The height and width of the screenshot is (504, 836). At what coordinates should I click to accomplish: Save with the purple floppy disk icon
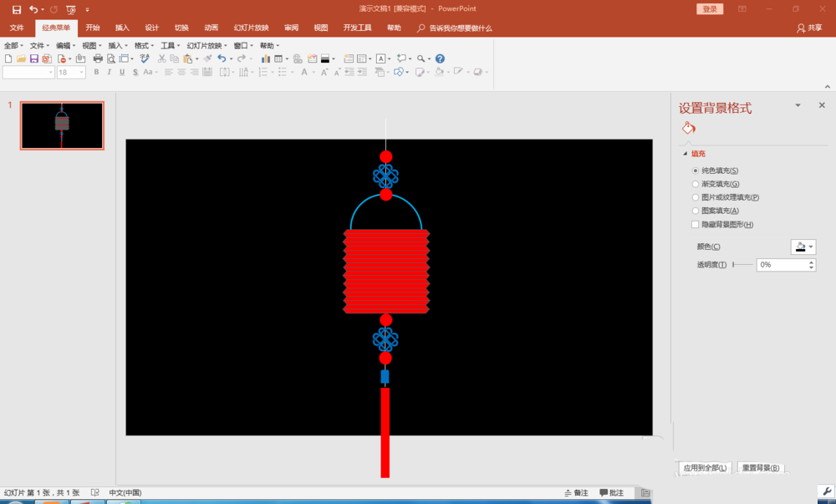(34, 59)
